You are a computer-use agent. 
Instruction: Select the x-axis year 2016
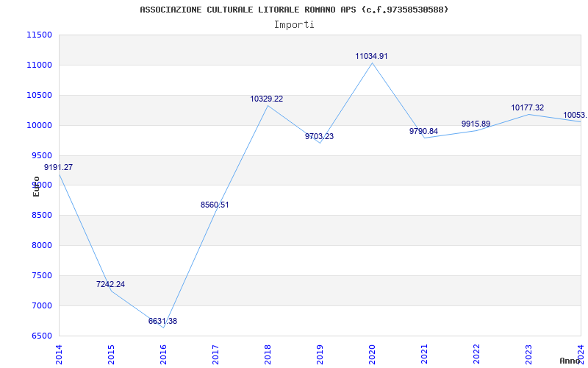(x=163, y=355)
